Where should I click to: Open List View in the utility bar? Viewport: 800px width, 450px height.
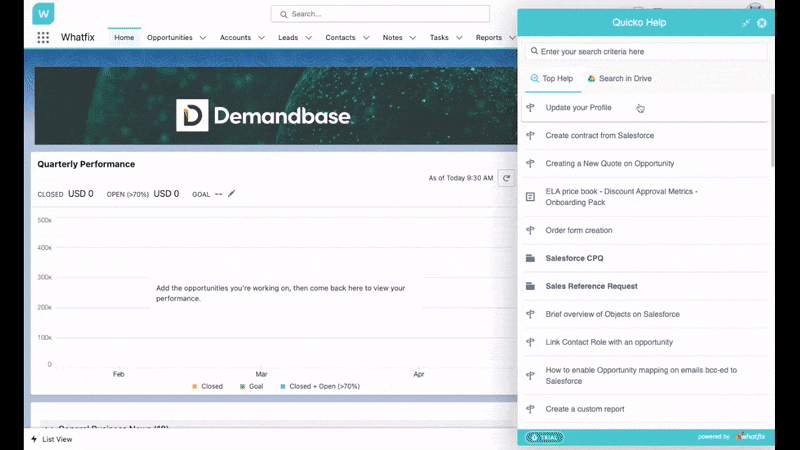coord(52,439)
